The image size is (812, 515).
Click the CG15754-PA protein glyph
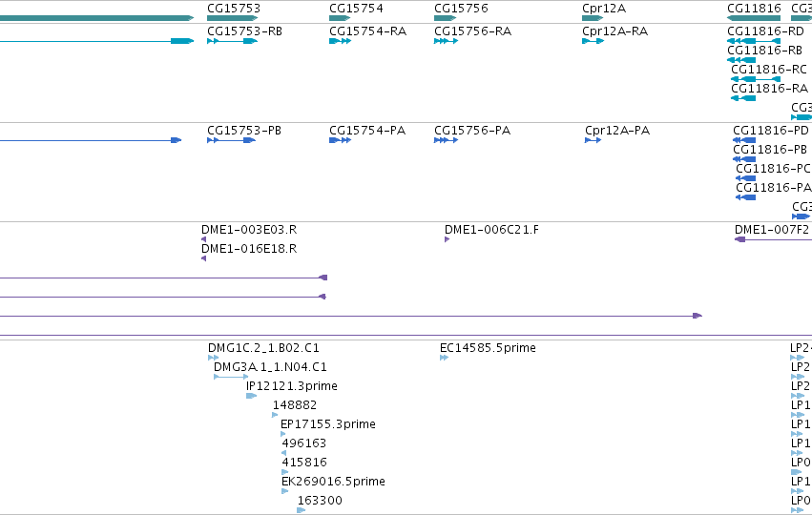point(341,140)
